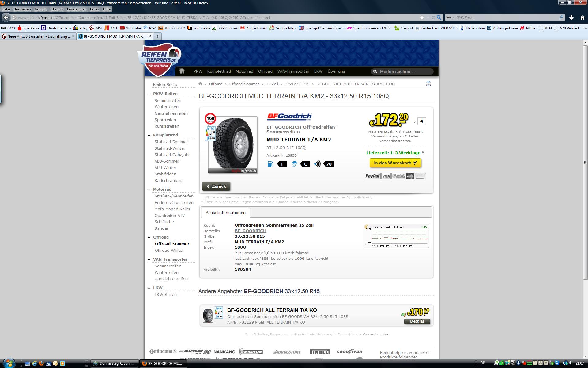Open the GMX search engine dropdown
This screenshot has height=368, width=588.
click(450, 17)
